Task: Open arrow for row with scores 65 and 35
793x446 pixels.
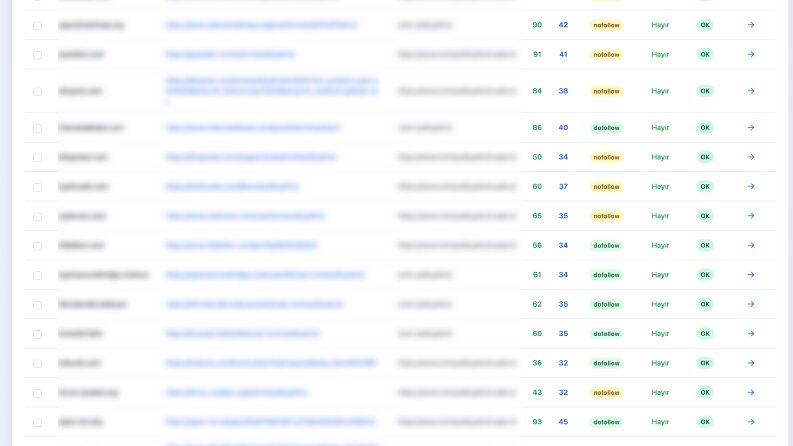Action: [751, 216]
